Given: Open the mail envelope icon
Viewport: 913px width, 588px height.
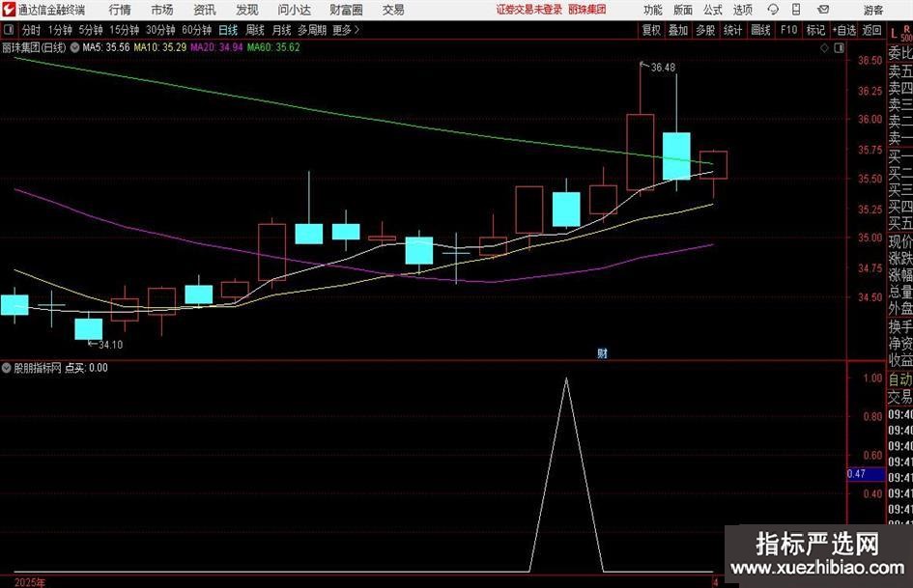Looking at the screenshot, I should coord(823,10).
